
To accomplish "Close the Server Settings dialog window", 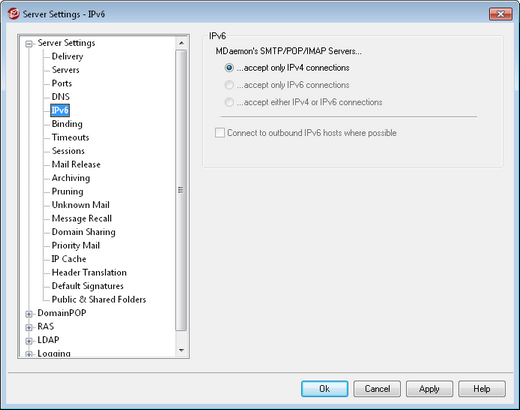I will (x=500, y=14).
